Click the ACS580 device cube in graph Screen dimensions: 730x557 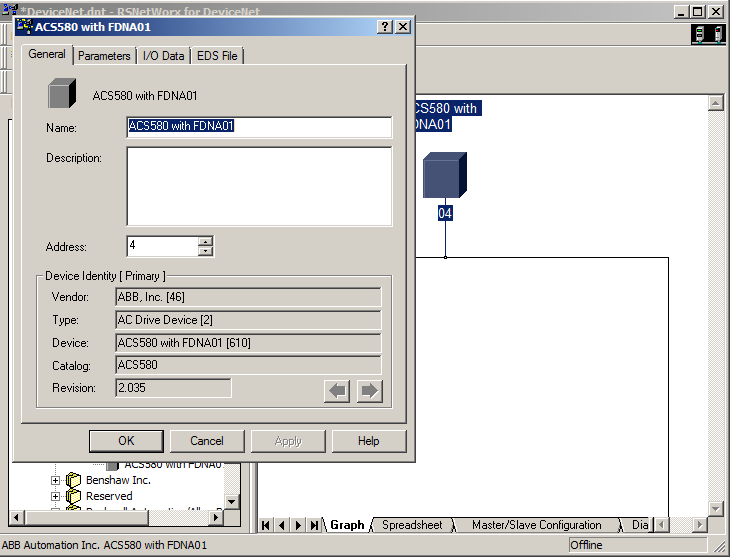tap(445, 175)
